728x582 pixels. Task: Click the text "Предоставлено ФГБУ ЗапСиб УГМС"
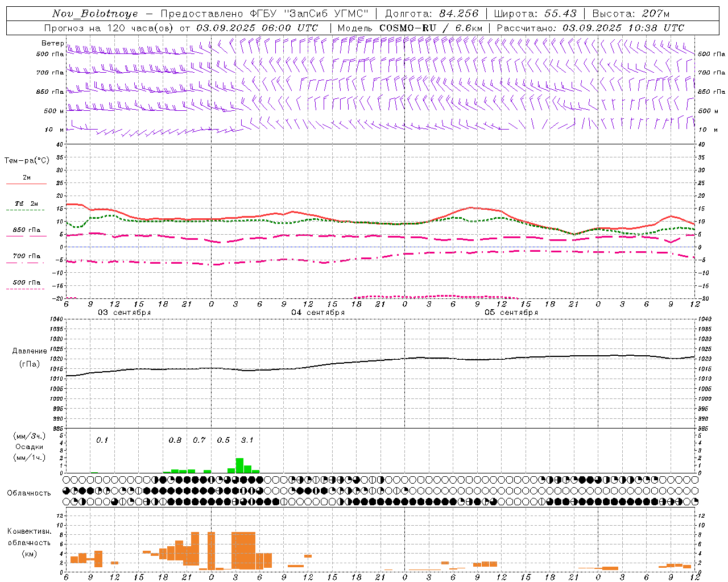coord(264,14)
